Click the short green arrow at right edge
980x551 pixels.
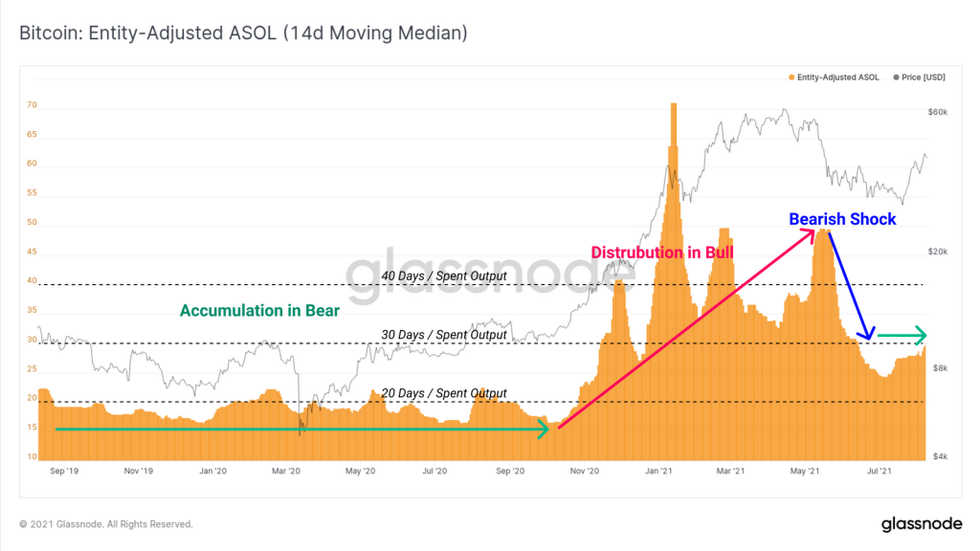[x=902, y=336]
